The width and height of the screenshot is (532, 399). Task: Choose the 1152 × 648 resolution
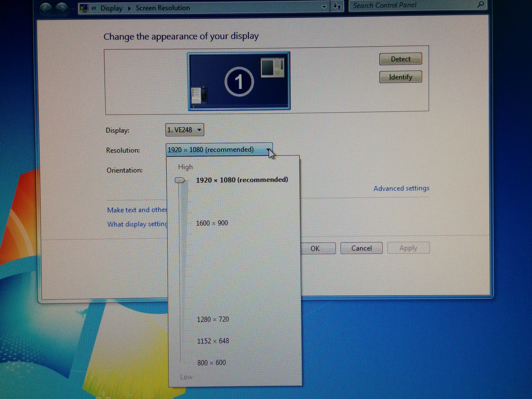[x=213, y=341]
